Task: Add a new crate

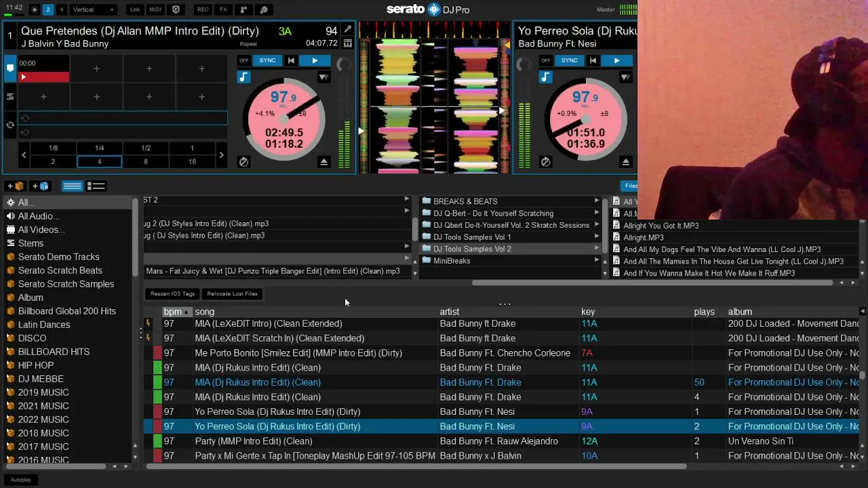Action: tap(15, 186)
